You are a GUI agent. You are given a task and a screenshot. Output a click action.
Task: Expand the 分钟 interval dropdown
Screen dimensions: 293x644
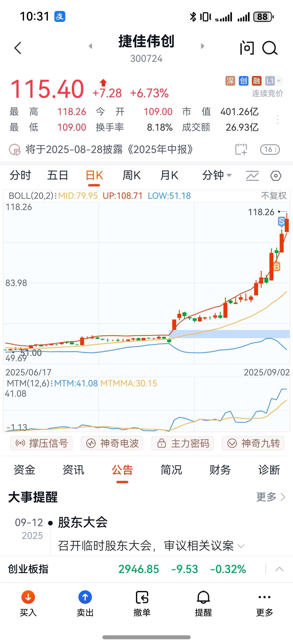click(217, 175)
